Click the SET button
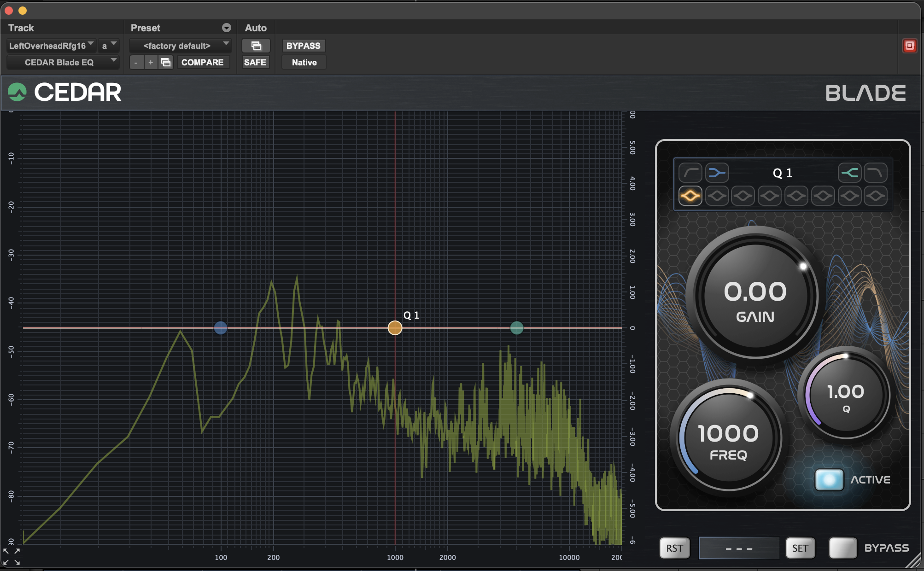This screenshot has width=924, height=571. (800, 548)
